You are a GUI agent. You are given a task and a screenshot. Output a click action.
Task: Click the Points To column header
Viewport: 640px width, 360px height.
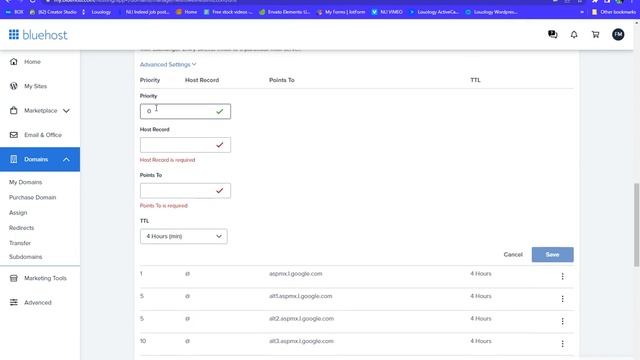click(x=282, y=80)
